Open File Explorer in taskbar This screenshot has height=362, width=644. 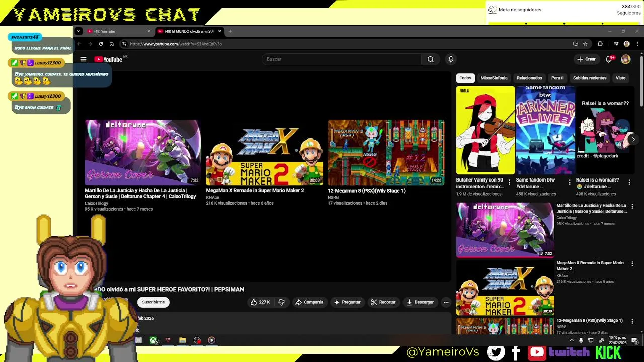tap(183, 340)
